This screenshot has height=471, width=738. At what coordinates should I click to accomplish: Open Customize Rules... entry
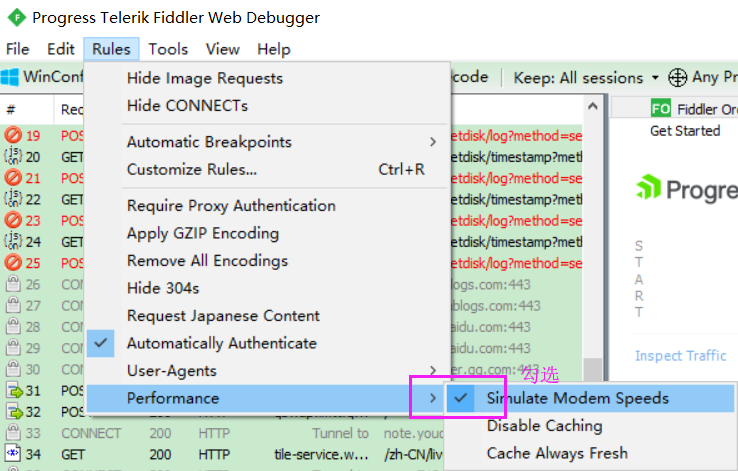pos(265,169)
